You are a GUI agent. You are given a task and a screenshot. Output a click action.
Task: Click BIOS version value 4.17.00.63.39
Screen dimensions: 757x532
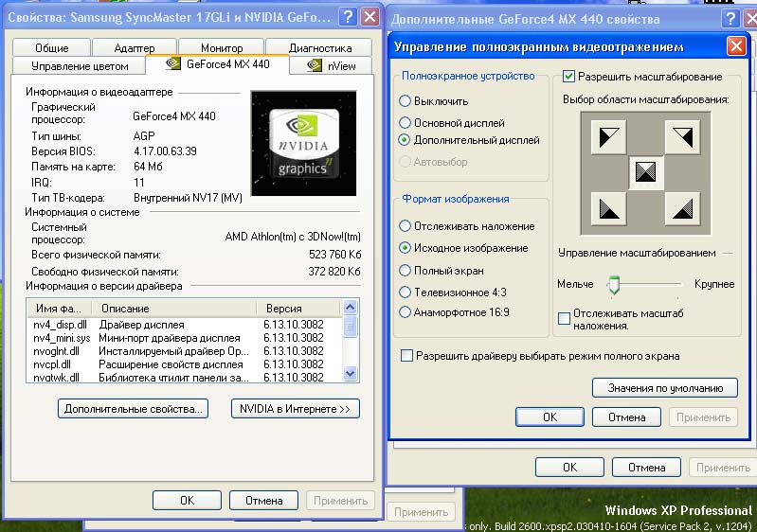pos(165,151)
